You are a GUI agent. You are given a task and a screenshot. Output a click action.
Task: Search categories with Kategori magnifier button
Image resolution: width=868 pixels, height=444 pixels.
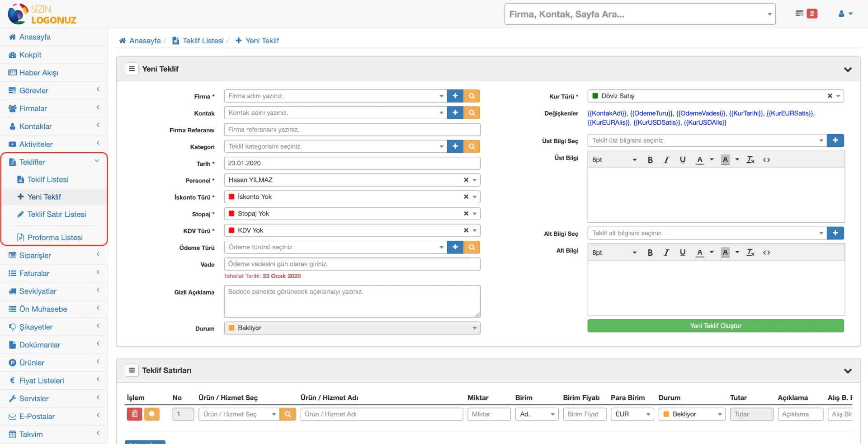(x=472, y=146)
